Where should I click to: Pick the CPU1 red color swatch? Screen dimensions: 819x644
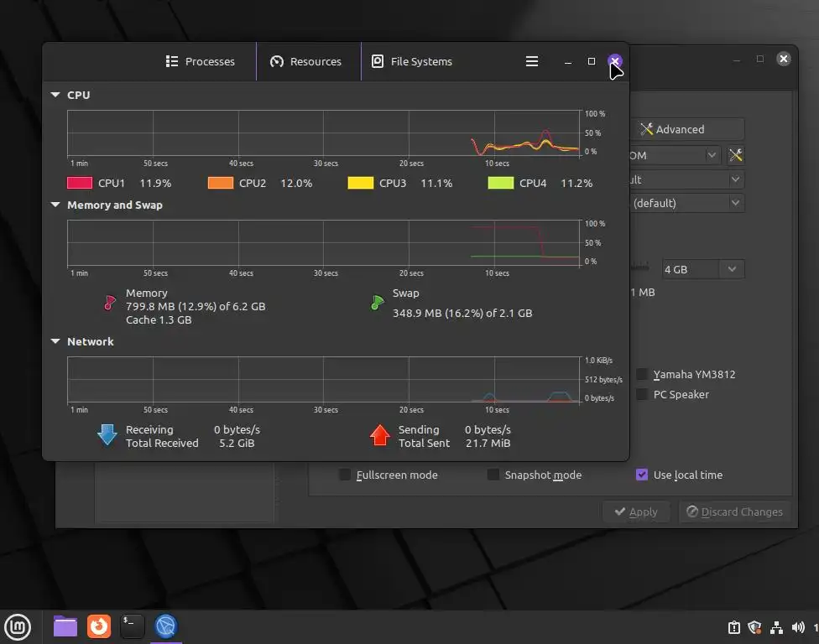(80, 183)
